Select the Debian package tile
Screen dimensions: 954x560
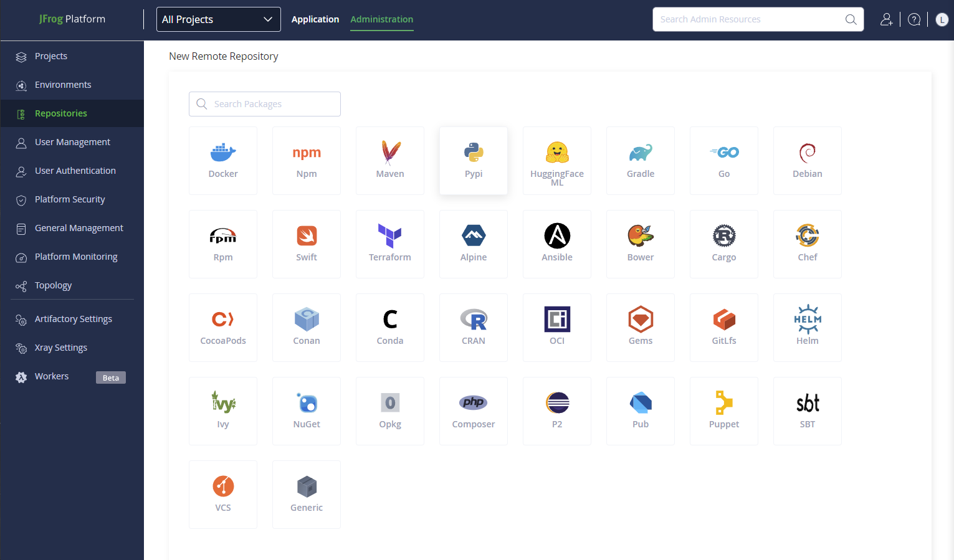pyautogui.click(x=808, y=161)
